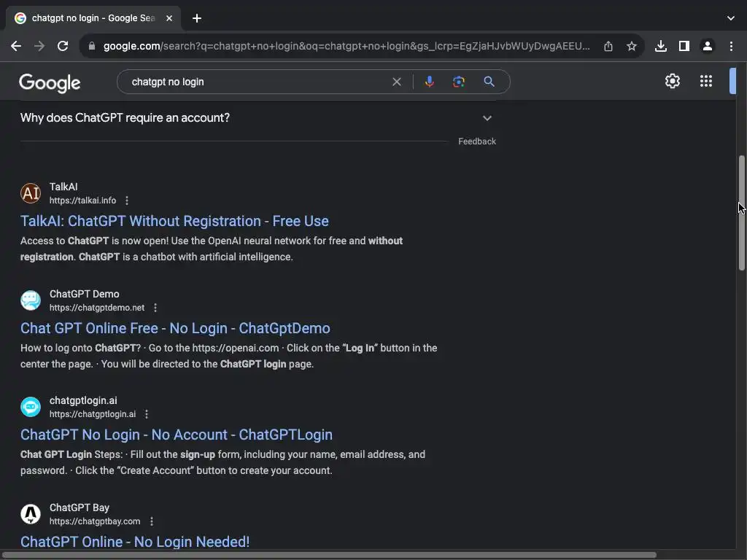Open 'ChatGPT No Login - No Account' result
This screenshot has height=560, width=747.
coord(177,435)
